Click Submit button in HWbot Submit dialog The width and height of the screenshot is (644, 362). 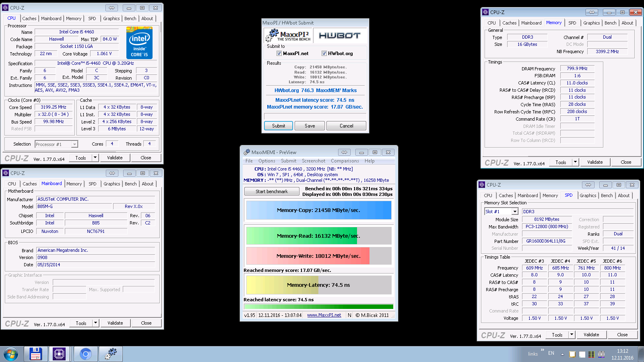(x=279, y=126)
